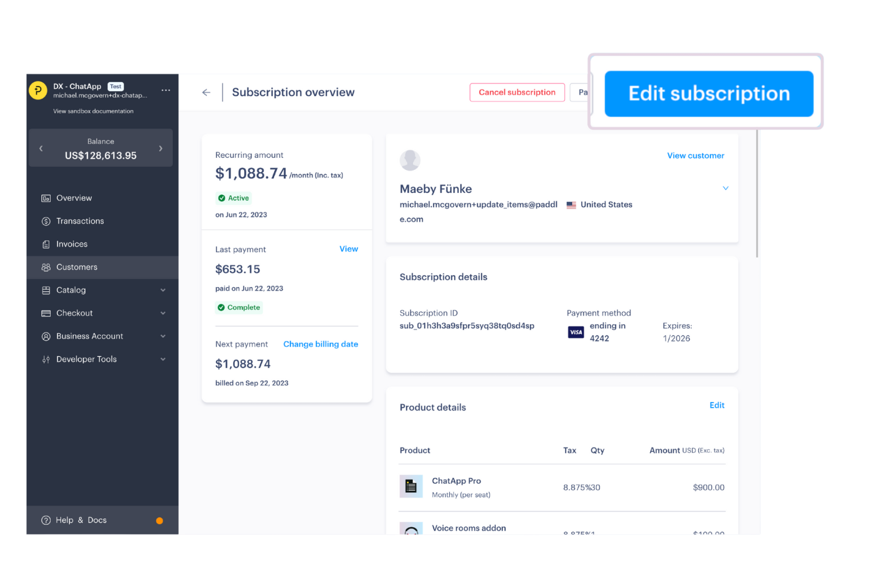Image resolution: width=882 pixels, height=588 pixels.
Task: Click the Cancel subscription button
Action: coord(517,92)
